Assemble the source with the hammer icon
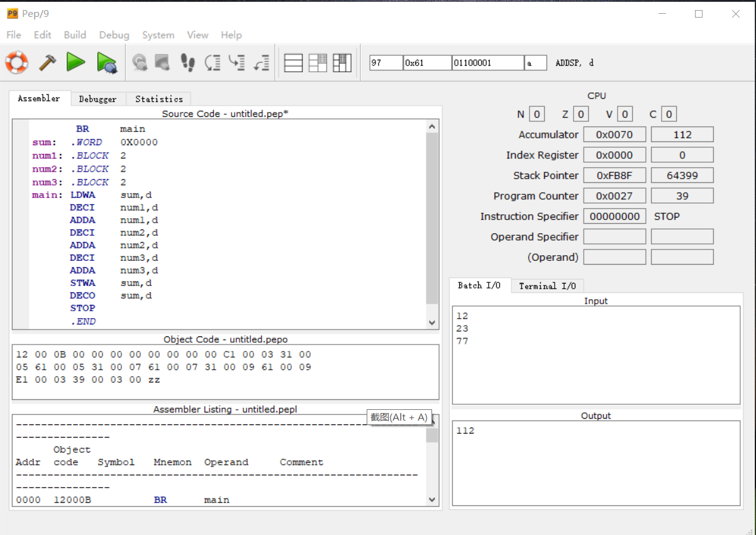 pos(47,62)
